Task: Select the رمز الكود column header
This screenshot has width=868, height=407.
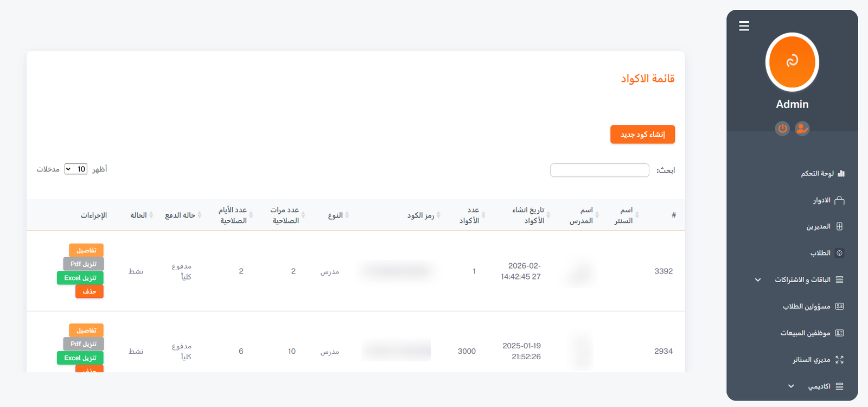Action: click(x=423, y=215)
